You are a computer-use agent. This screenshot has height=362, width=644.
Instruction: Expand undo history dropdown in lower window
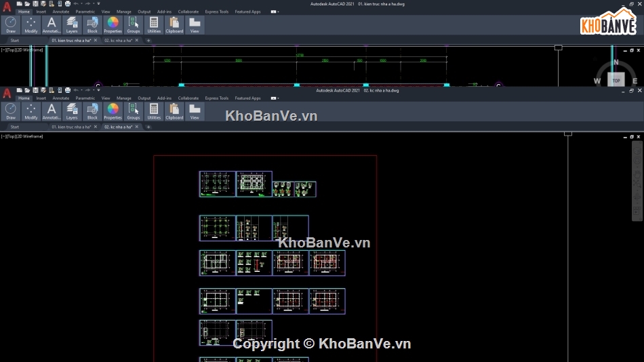(x=81, y=90)
